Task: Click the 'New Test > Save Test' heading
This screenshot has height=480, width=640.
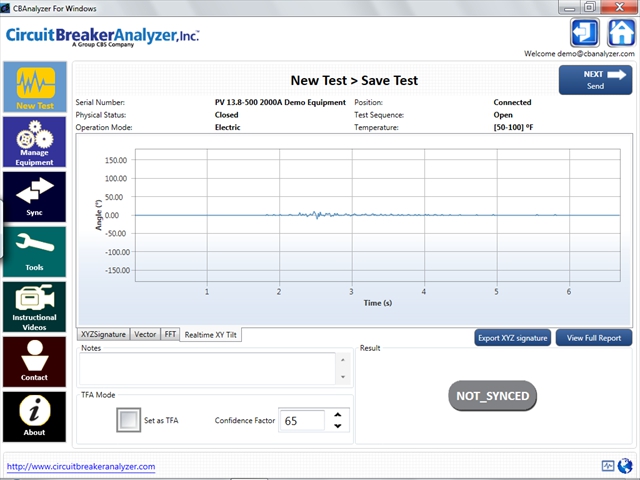Action: (x=354, y=80)
